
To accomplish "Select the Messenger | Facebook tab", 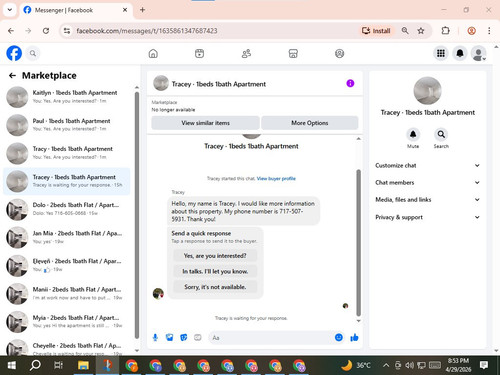I will [x=75, y=10].
